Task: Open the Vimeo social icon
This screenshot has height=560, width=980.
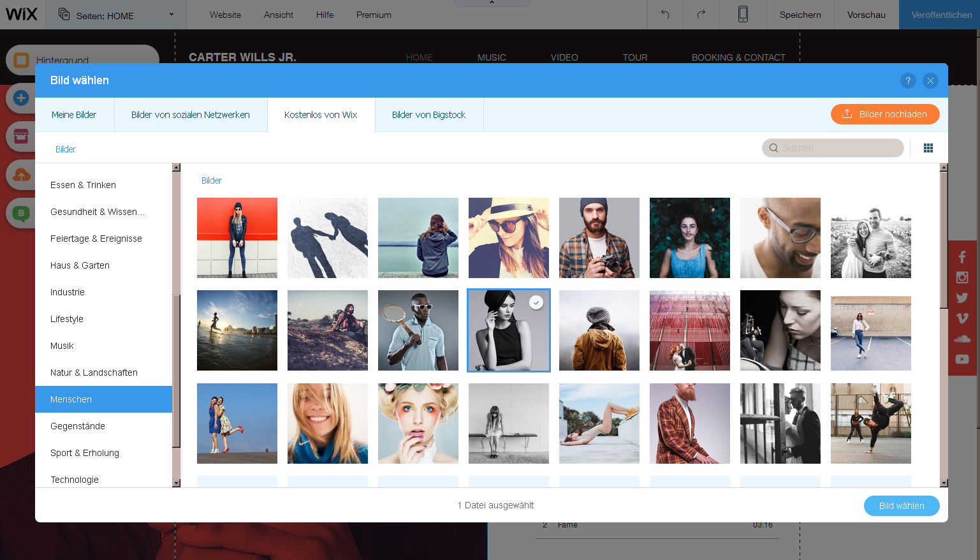Action: pyautogui.click(x=962, y=318)
